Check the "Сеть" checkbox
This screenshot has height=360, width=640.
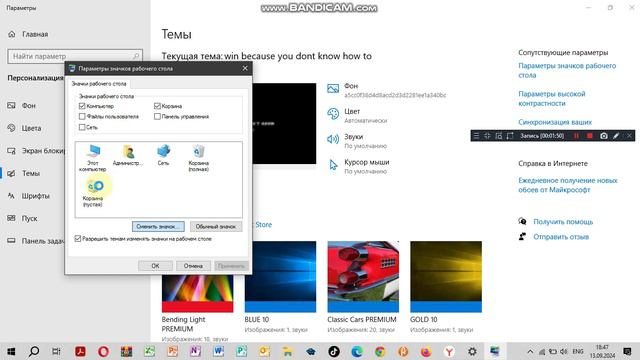tap(82, 127)
